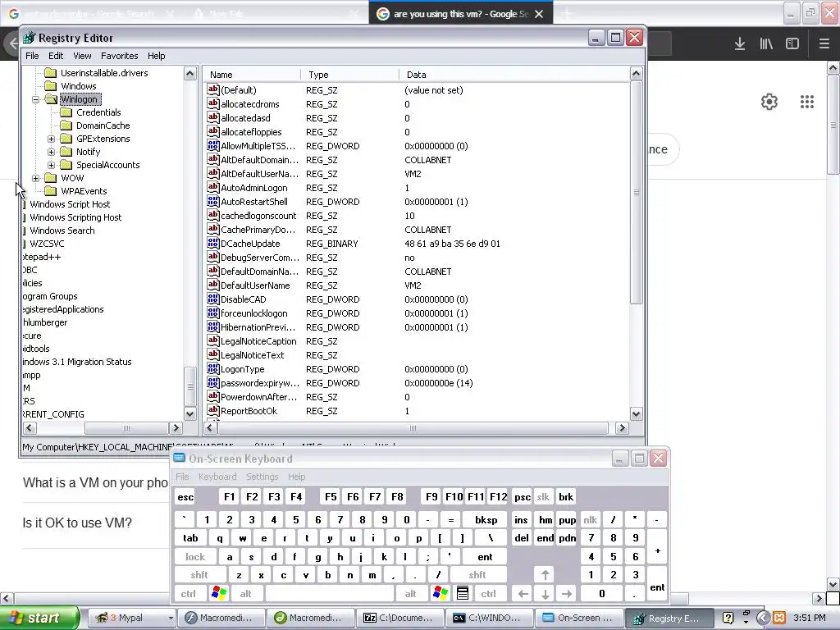Viewport: 840px width, 630px height.
Task: Toggle the browser sidebar icon
Action: pos(792,44)
